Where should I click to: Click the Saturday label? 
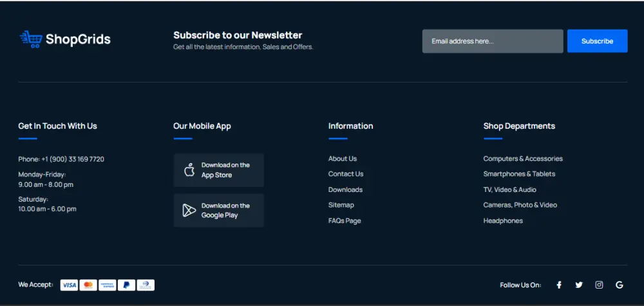pyautogui.click(x=33, y=199)
